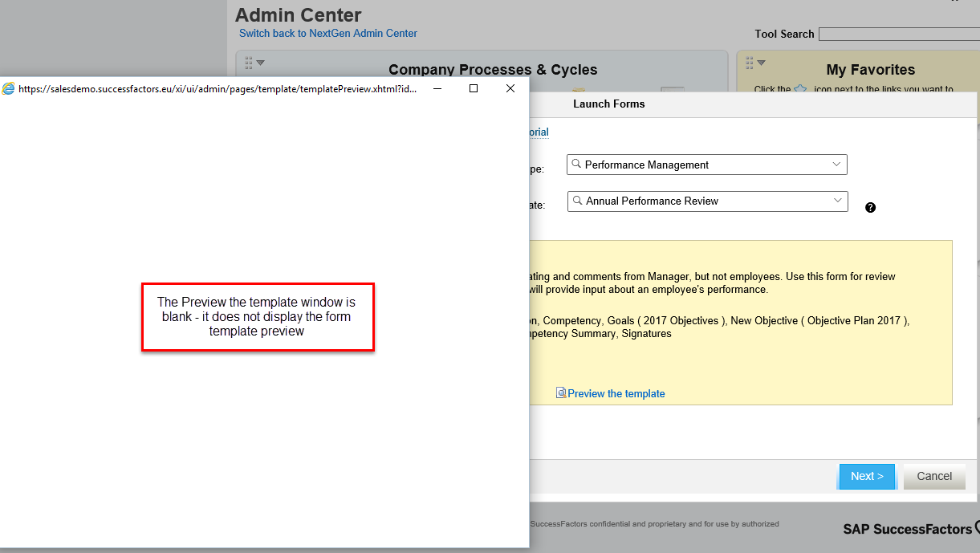
Task: Click the Internet Explorer icon in the preview window title
Action: coord(8,89)
